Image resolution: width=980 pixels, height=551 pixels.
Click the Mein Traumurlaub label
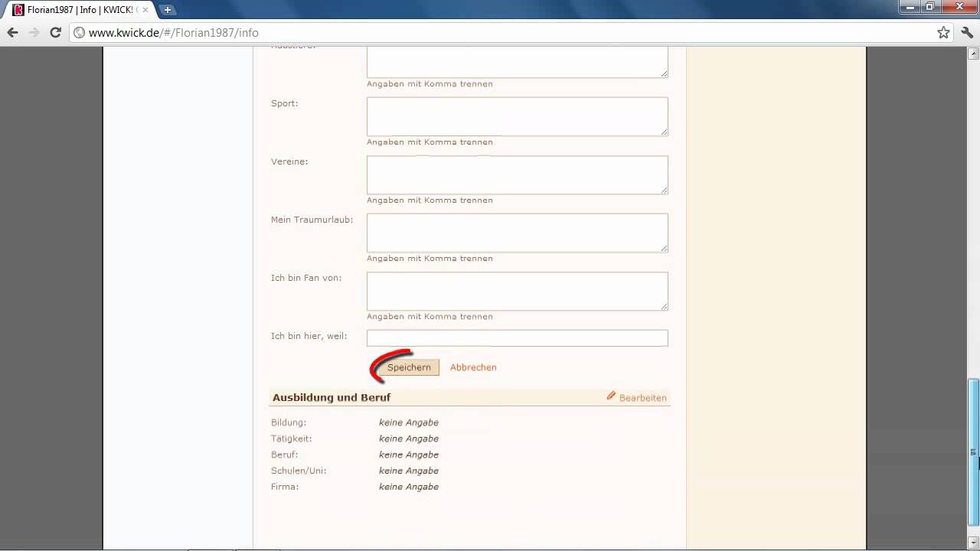[312, 220]
